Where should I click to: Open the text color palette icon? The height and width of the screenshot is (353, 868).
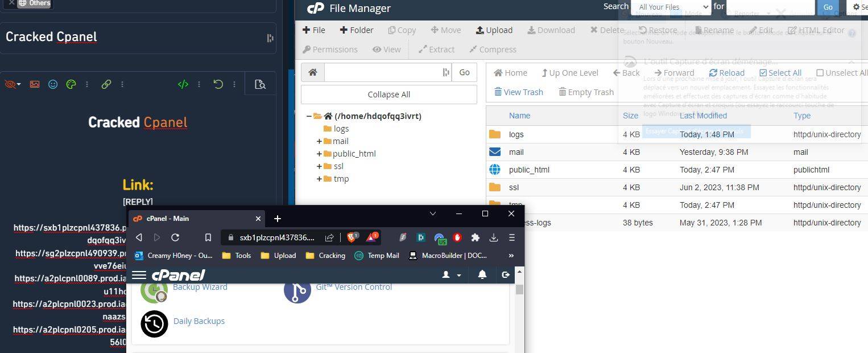tap(71, 84)
